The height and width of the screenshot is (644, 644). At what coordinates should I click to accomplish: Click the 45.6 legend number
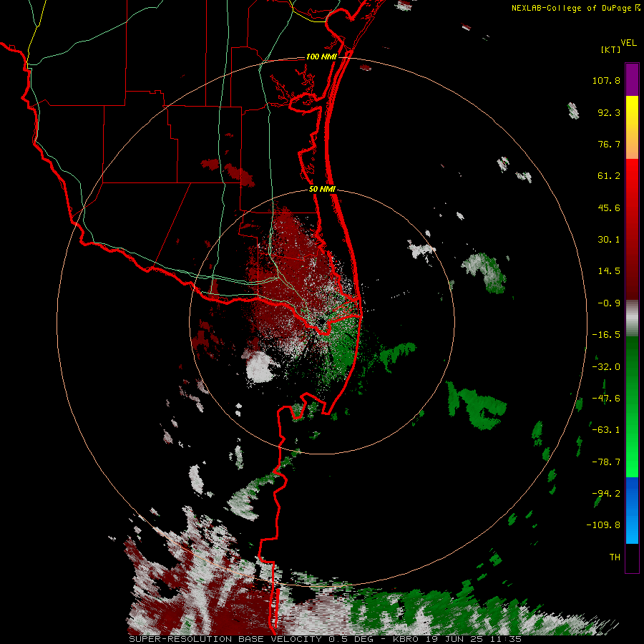click(x=609, y=208)
